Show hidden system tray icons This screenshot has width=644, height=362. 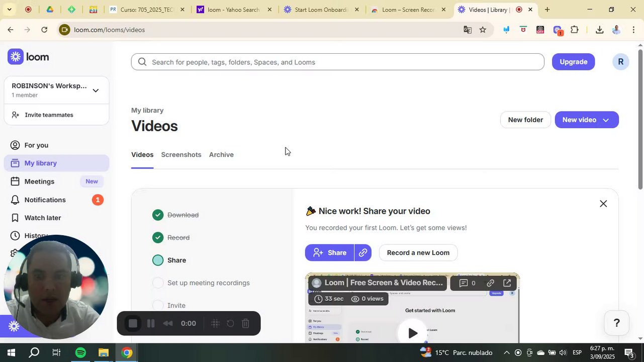click(x=506, y=352)
